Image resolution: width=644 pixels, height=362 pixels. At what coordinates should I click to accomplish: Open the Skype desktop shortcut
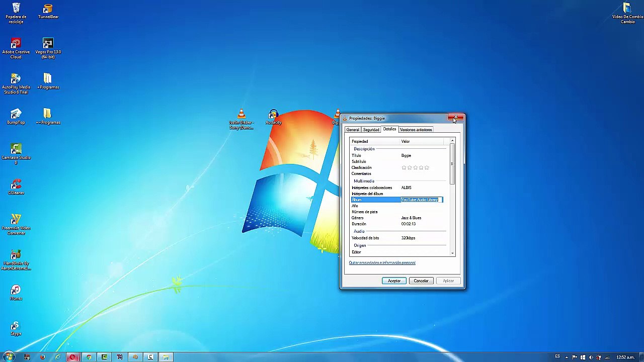tap(16, 327)
